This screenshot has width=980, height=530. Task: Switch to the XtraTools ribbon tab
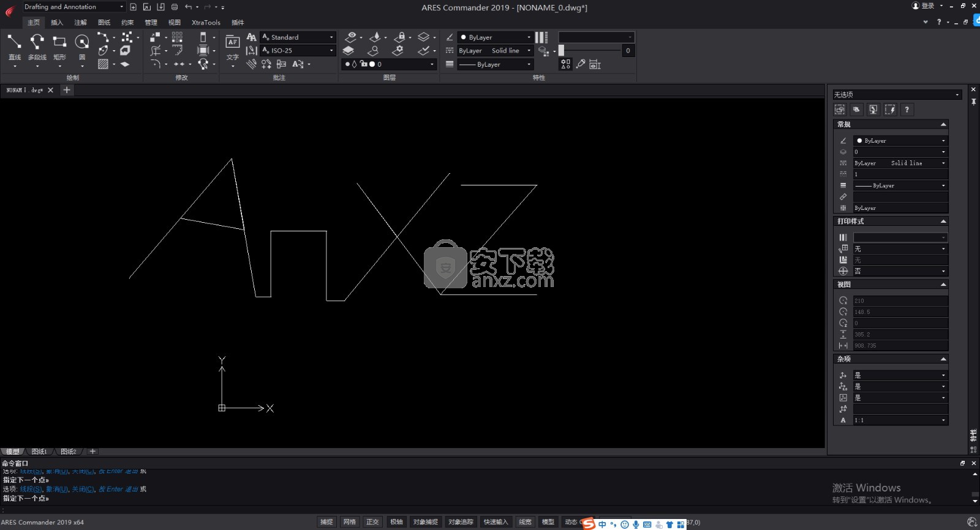click(x=206, y=23)
